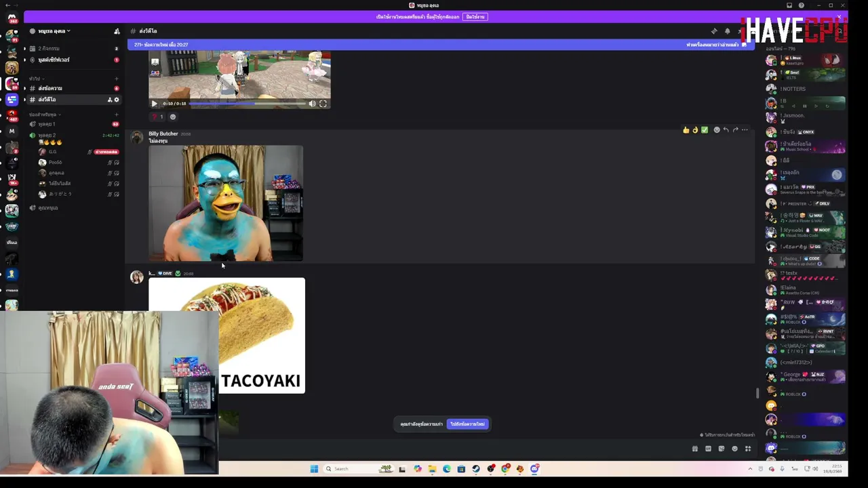The width and height of the screenshot is (868, 488).
Task: Open the GIF picker
Action: coord(708,449)
